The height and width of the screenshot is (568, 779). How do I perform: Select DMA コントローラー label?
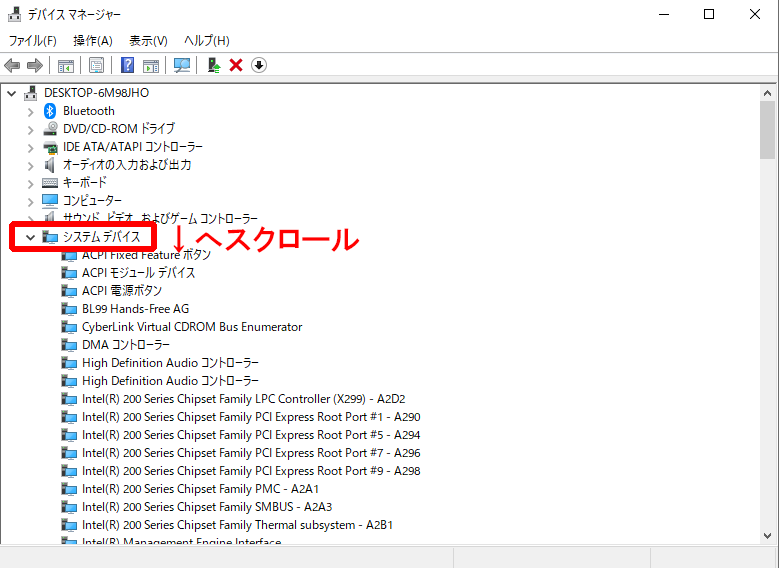(126, 344)
